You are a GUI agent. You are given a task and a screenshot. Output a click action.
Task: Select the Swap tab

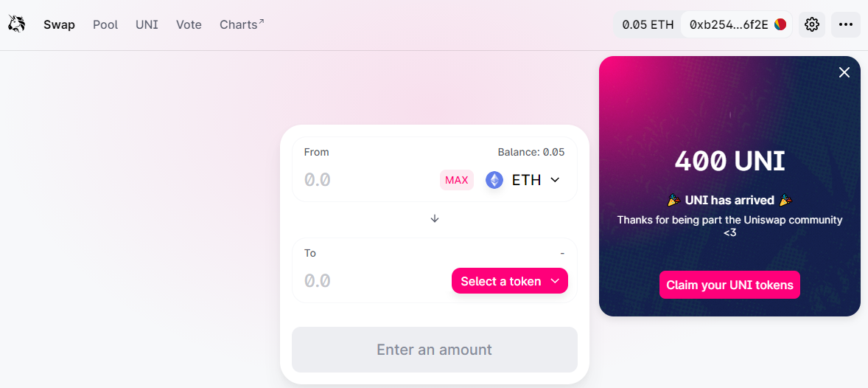59,24
